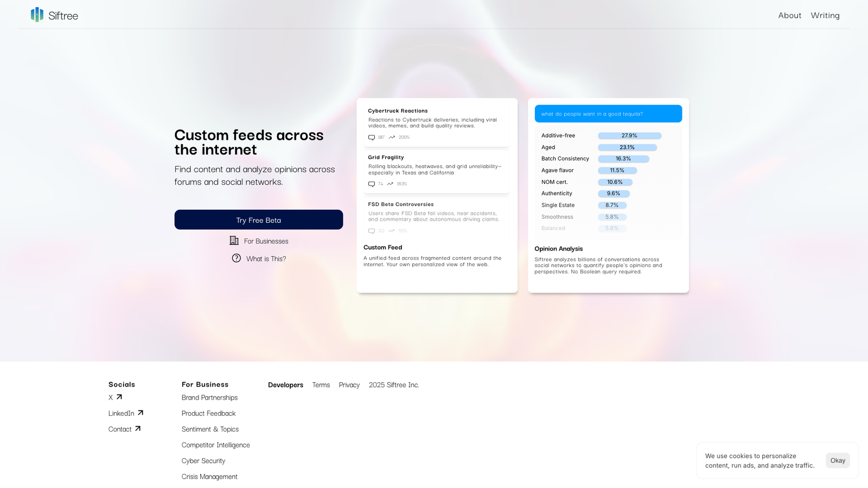Click the Additive-free 27.9% bar
The image size is (868, 488).
point(629,136)
